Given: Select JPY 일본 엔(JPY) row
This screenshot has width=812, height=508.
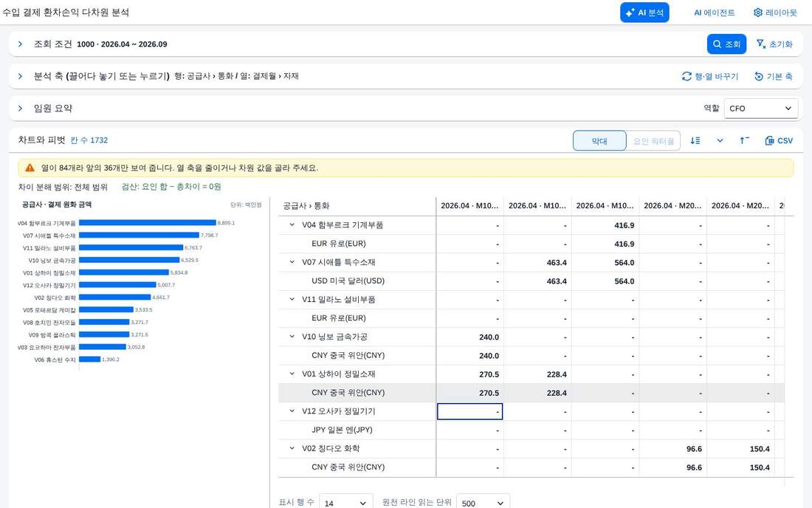Looking at the screenshot, I should (531, 430).
